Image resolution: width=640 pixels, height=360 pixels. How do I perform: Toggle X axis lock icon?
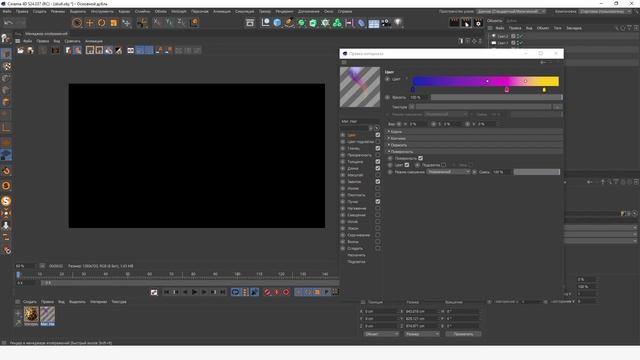(157, 23)
